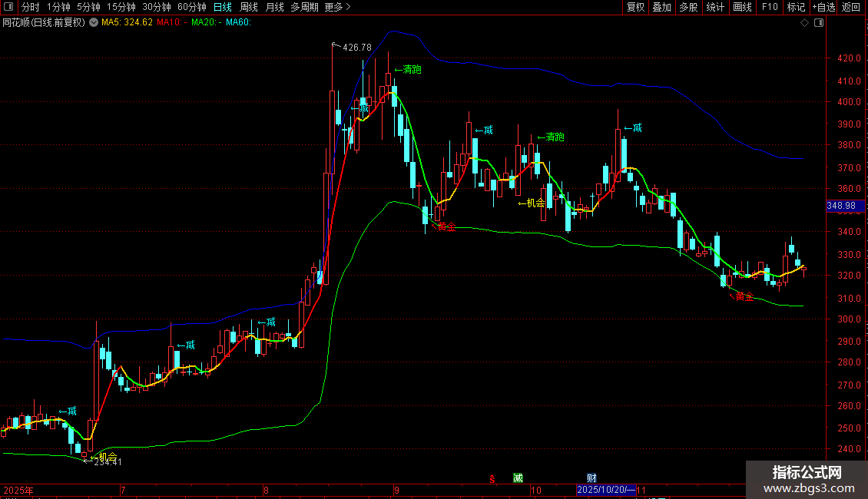Click the 同花顺(日线.前复权) chart title

pos(44,23)
